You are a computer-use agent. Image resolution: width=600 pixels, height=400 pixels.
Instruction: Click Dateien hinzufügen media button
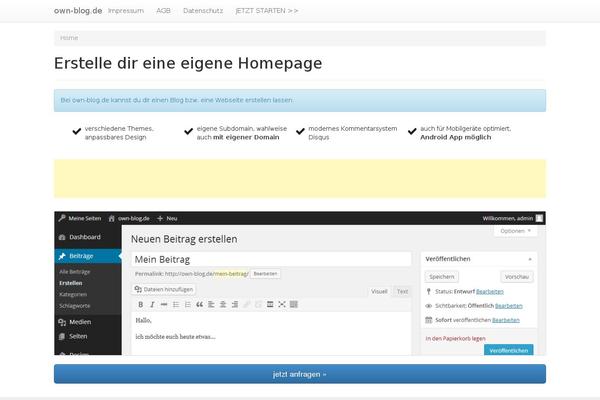tap(164, 289)
